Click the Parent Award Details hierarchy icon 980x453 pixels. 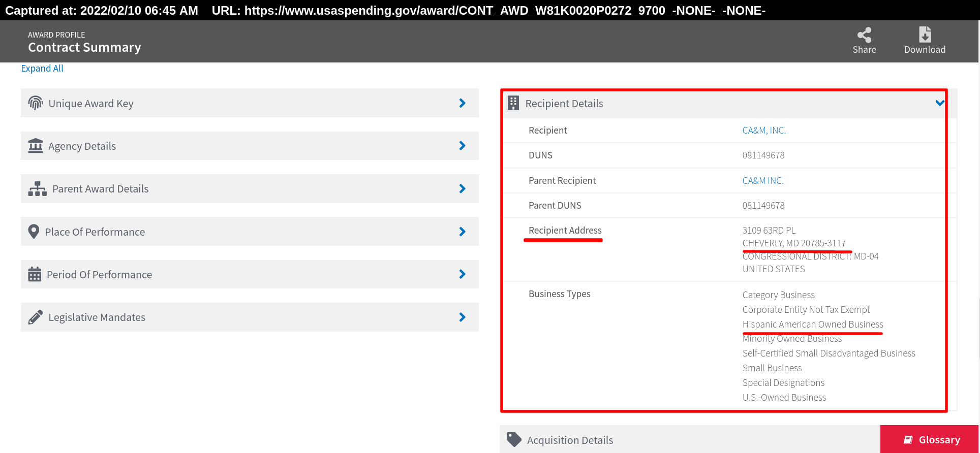click(37, 189)
